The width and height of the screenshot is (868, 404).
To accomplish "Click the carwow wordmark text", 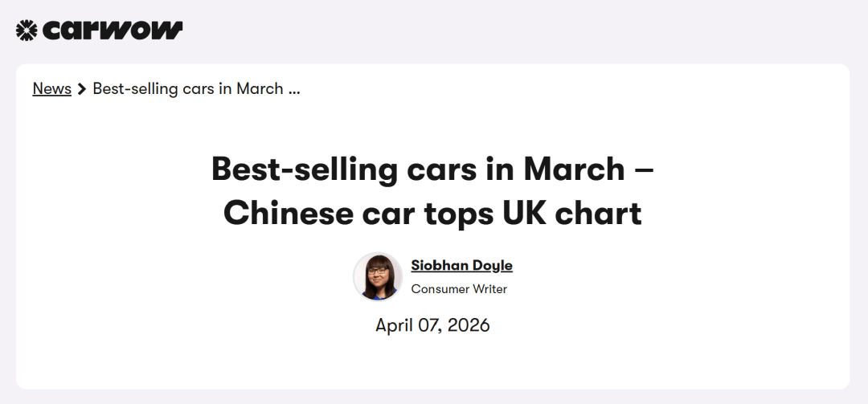I will 113,31.
